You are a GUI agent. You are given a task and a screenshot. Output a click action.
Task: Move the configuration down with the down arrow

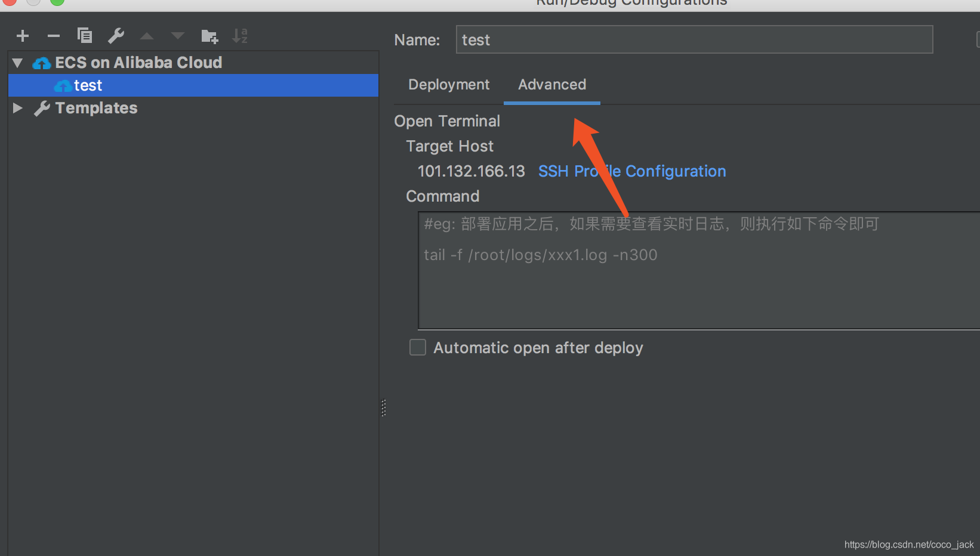(x=178, y=36)
